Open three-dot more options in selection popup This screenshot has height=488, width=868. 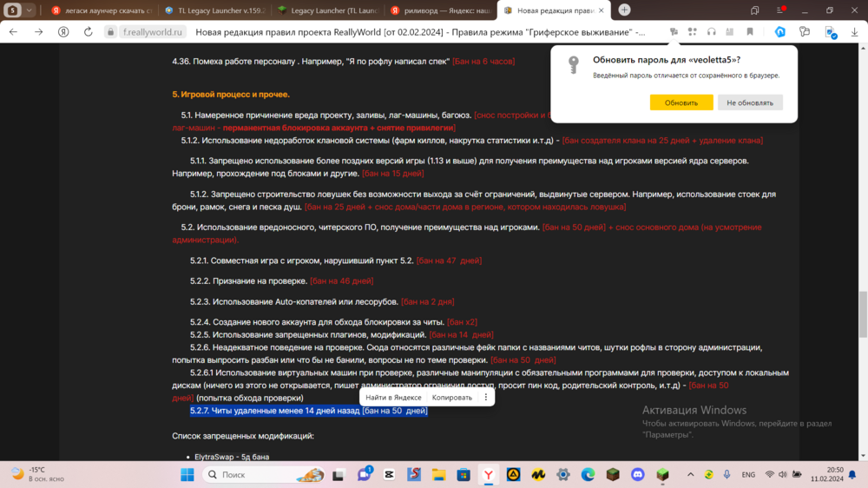click(486, 397)
